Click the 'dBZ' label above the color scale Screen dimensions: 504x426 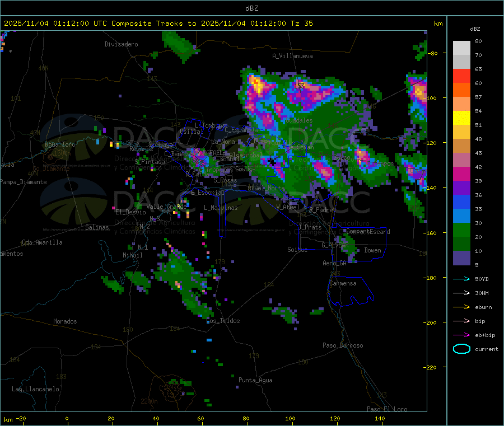coord(475,29)
